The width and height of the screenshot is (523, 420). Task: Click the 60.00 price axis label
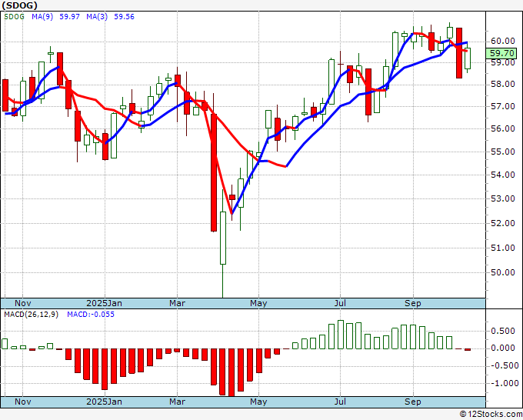click(503, 42)
